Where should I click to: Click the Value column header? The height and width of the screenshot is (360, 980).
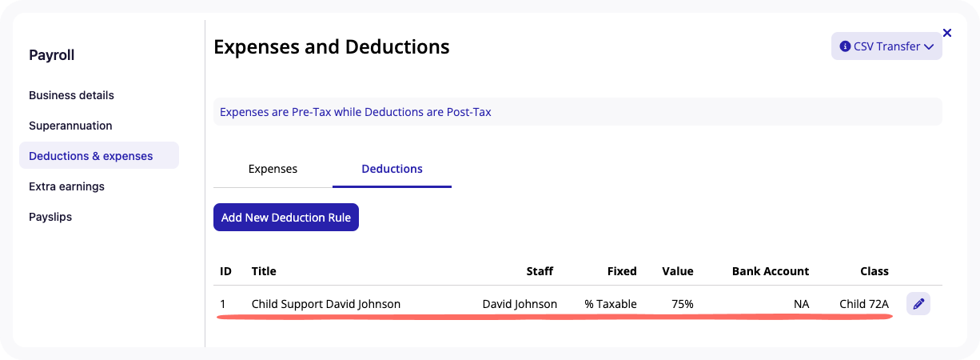678,271
